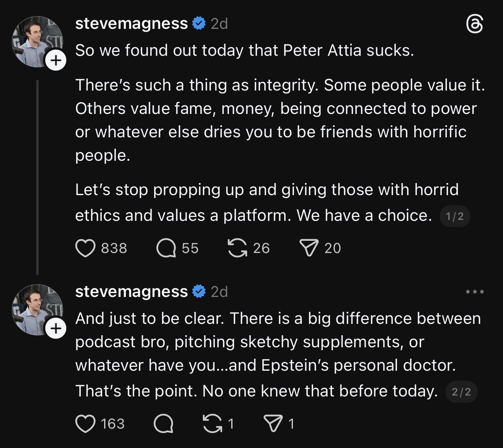Follow stevemagness via first avatar plus button

56,60
